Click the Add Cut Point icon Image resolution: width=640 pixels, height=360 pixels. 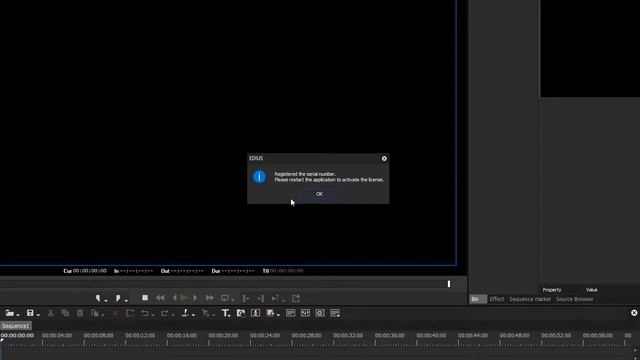185,313
